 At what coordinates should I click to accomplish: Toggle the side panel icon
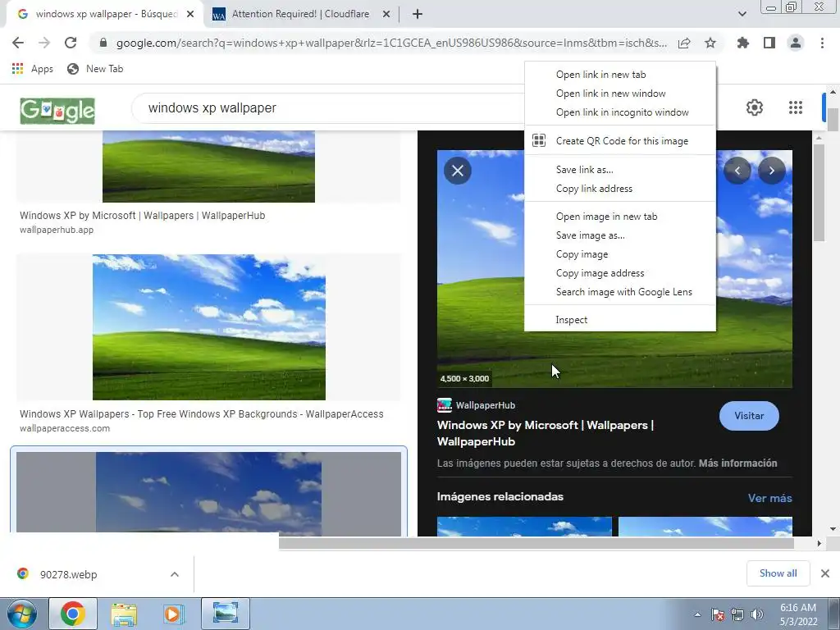[x=769, y=43]
